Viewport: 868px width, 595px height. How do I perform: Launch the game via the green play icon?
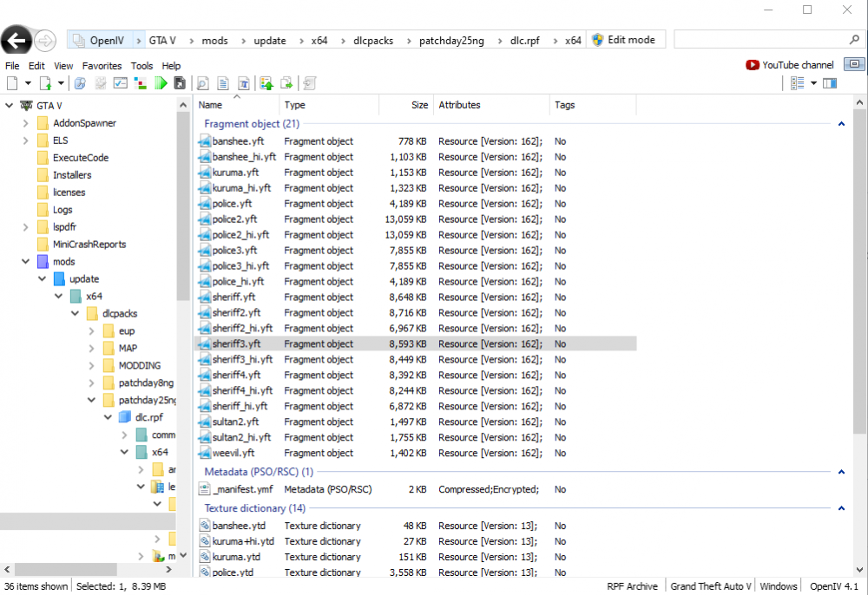(x=162, y=83)
